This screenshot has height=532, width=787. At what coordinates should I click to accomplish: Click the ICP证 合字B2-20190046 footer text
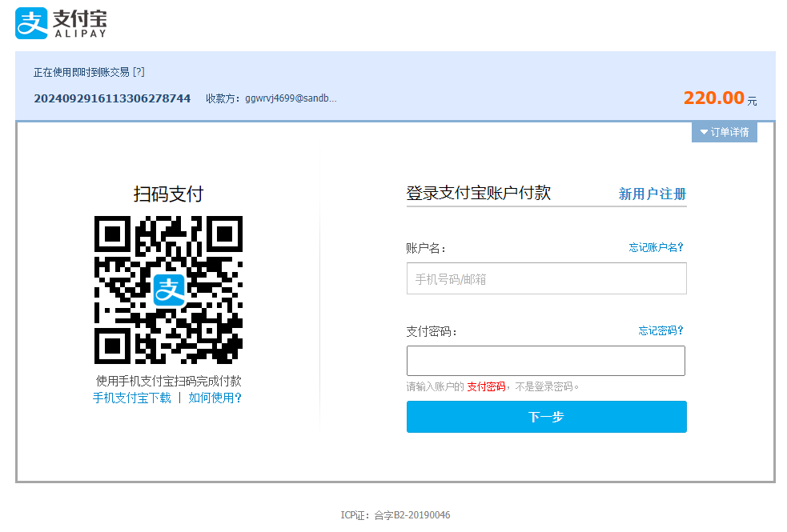396,515
